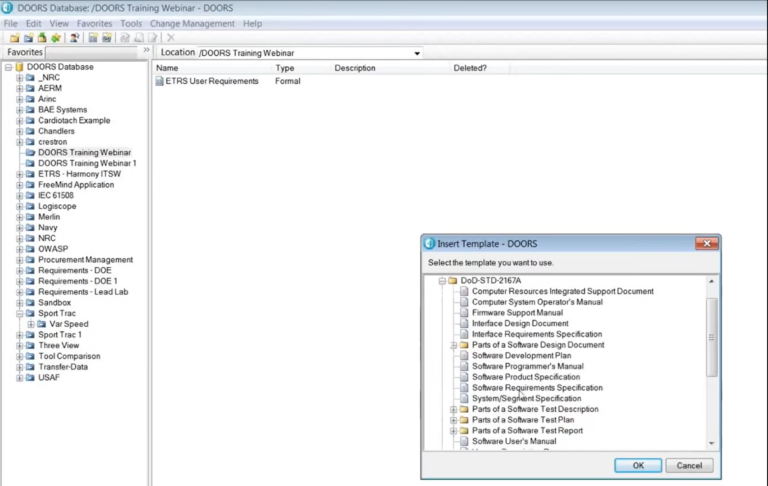Click the go up one level icon

pos(42,38)
